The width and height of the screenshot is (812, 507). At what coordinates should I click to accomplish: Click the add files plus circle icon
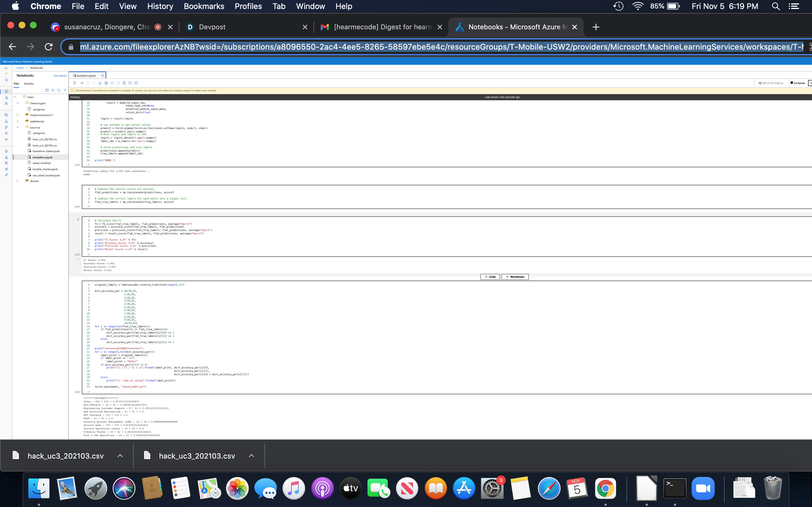pyautogui.click(x=53, y=90)
